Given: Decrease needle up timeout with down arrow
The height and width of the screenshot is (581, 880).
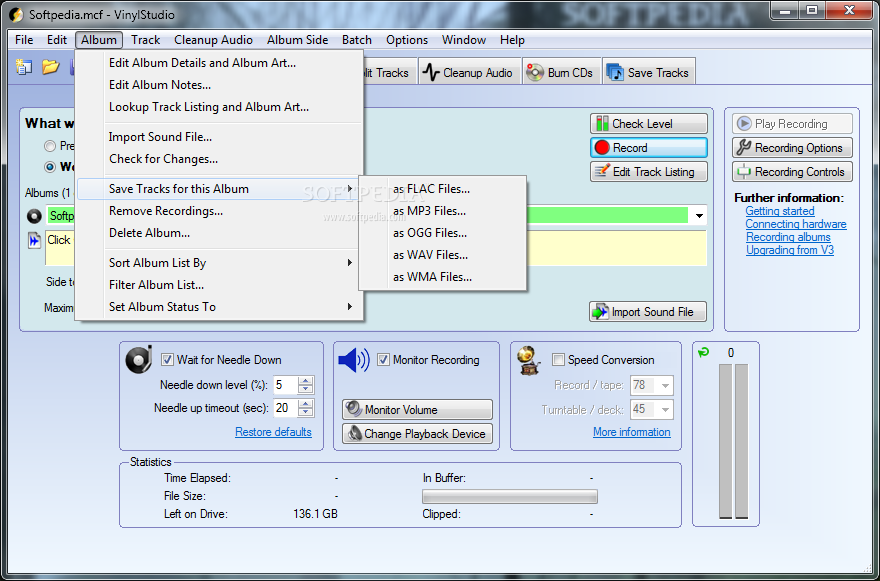Looking at the screenshot, I should click(305, 412).
